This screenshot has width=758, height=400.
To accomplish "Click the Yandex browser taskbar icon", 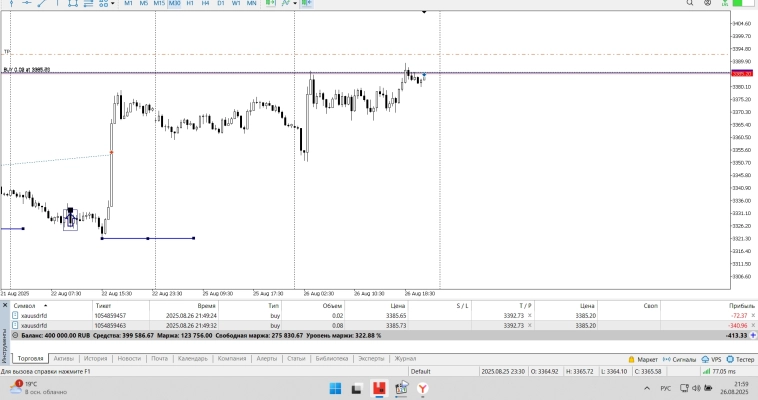I will click(423, 388).
